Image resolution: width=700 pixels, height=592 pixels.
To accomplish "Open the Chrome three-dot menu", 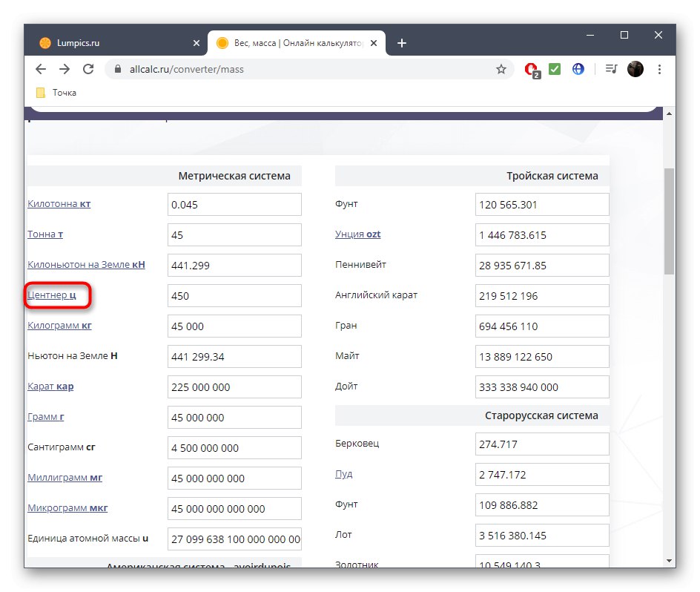I will (x=660, y=69).
